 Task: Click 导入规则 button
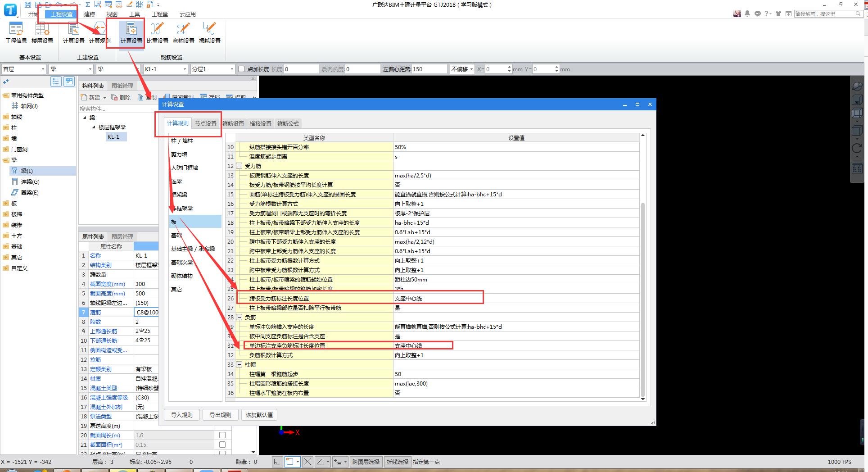coord(182,415)
